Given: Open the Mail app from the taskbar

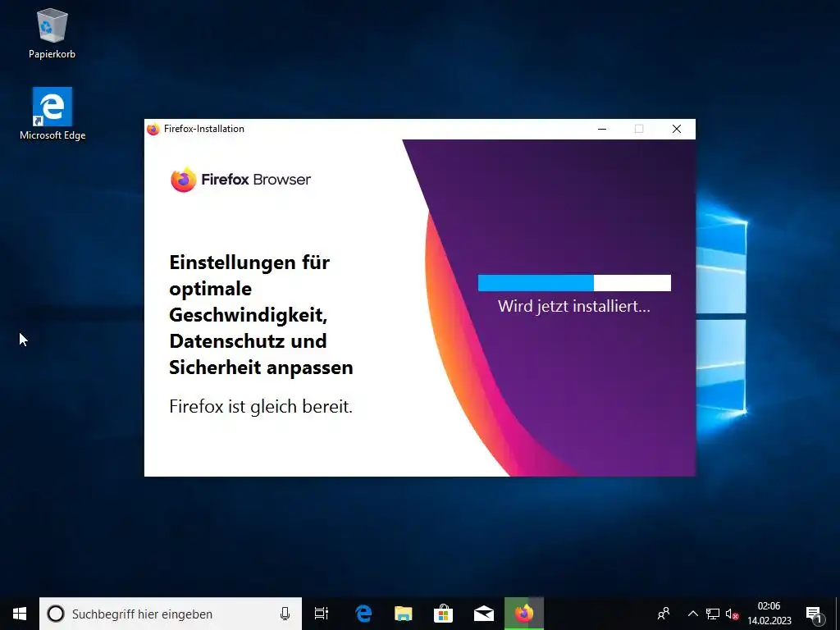Looking at the screenshot, I should click(484, 614).
